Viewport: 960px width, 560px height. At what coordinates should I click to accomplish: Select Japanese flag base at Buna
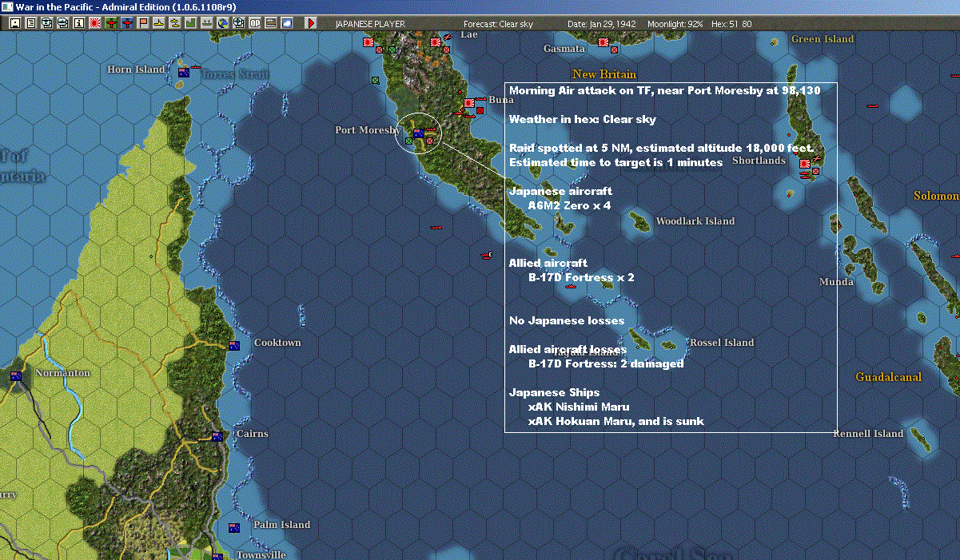pyautogui.click(x=469, y=103)
